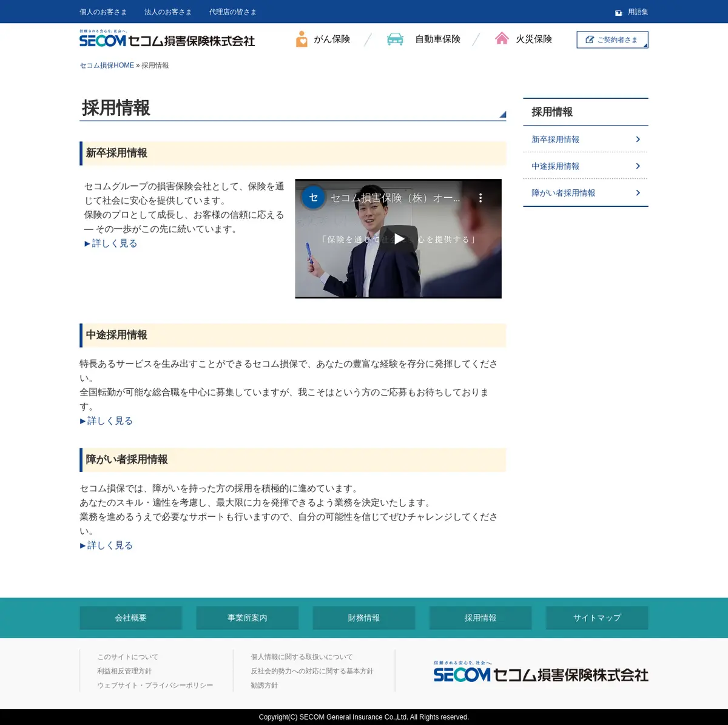The width and height of the screenshot is (728, 725).
Task: Click the がん保険 person icon
Action: point(302,39)
